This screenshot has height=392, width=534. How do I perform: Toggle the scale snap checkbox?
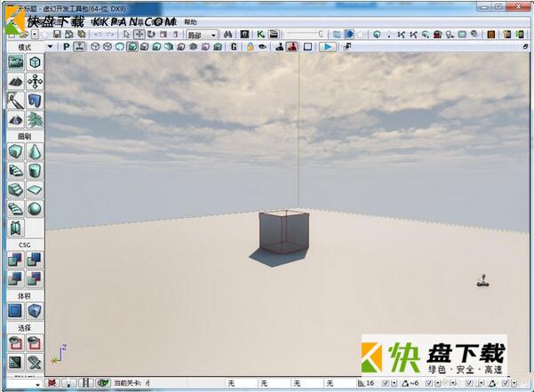pyautogui.click(x=469, y=383)
